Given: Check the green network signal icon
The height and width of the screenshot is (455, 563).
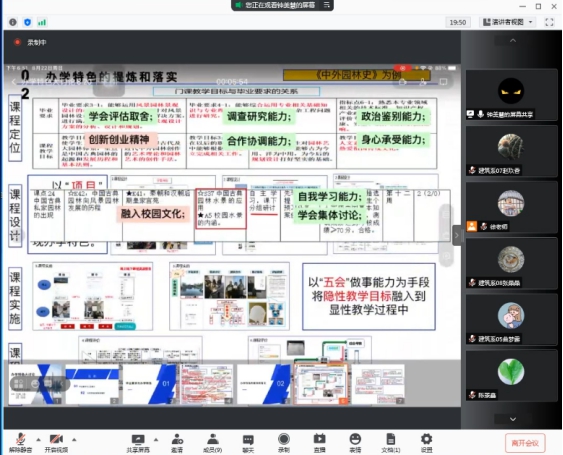Looking at the screenshot, I should (x=42, y=22).
